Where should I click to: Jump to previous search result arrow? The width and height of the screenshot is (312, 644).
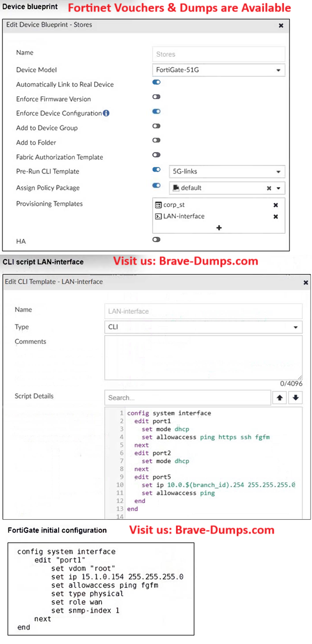tap(279, 398)
